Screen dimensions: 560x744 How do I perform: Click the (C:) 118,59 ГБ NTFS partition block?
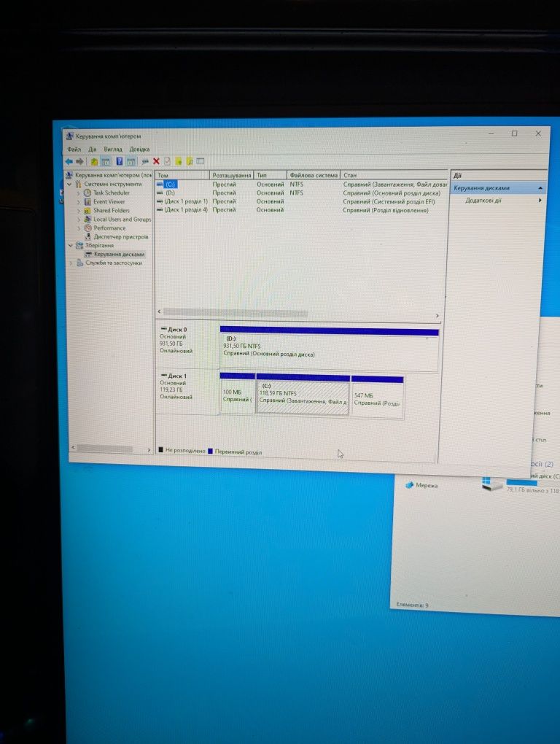[303, 395]
